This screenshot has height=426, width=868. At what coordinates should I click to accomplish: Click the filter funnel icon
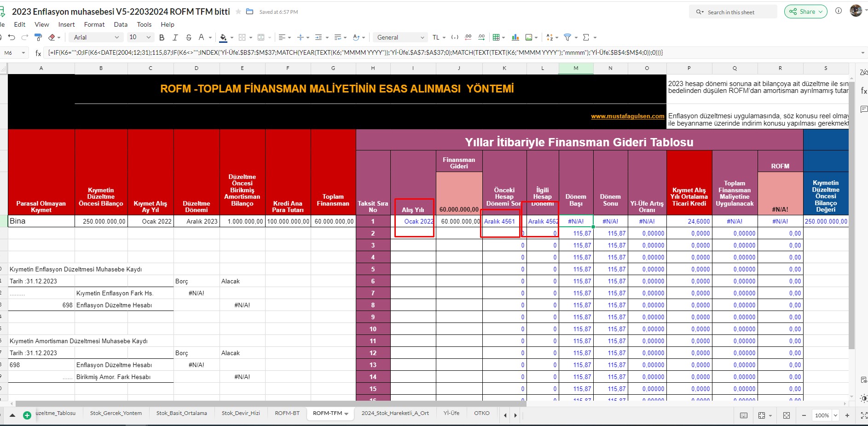(x=567, y=37)
